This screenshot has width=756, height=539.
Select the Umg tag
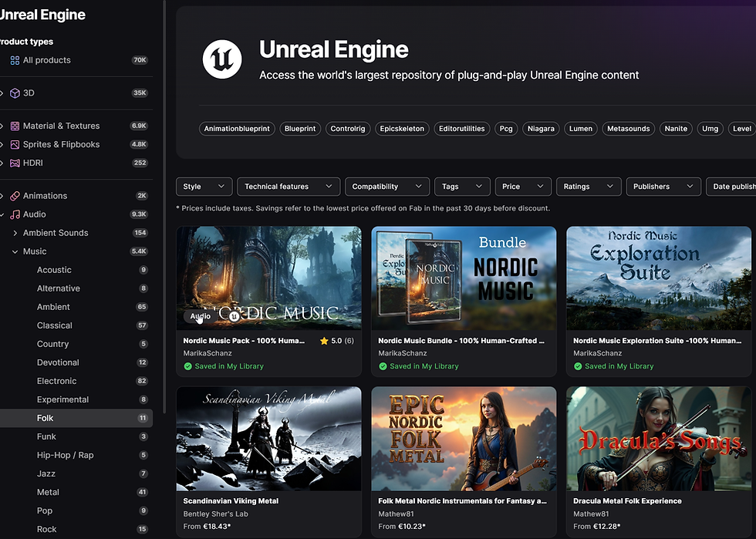(710, 129)
